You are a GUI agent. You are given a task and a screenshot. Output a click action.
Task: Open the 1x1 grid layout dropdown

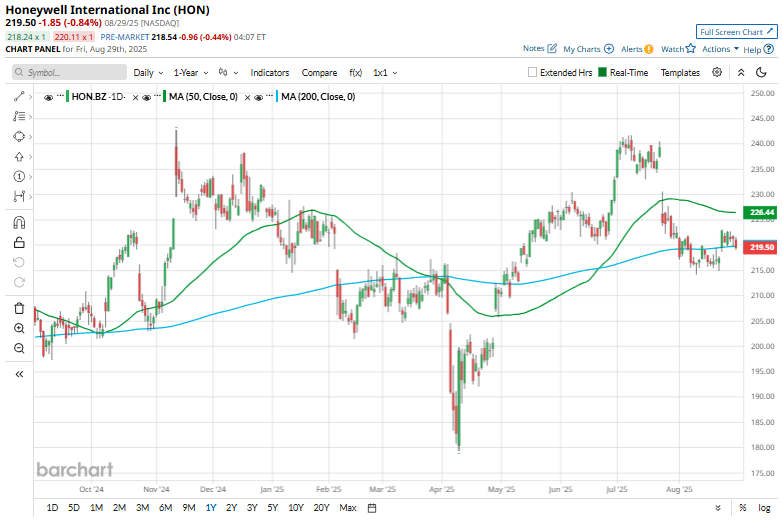(x=385, y=72)
